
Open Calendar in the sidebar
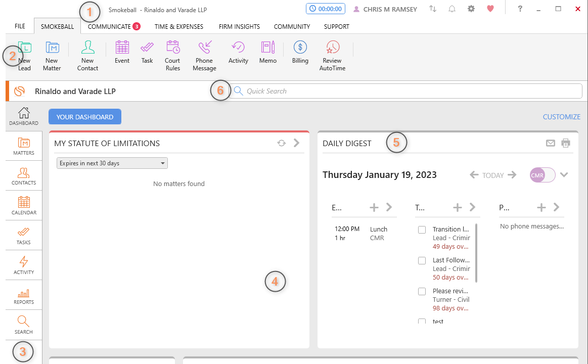pos(24,206)
